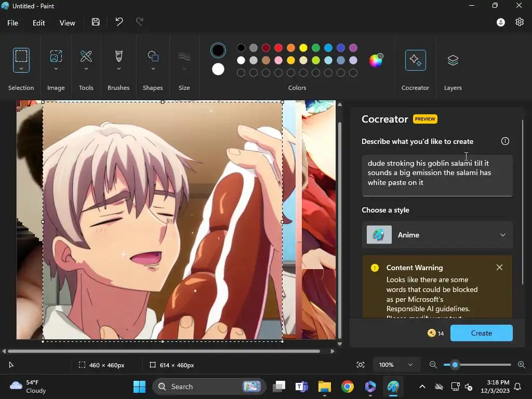Click the canvas horizontal scrollbar

[164, 351]
